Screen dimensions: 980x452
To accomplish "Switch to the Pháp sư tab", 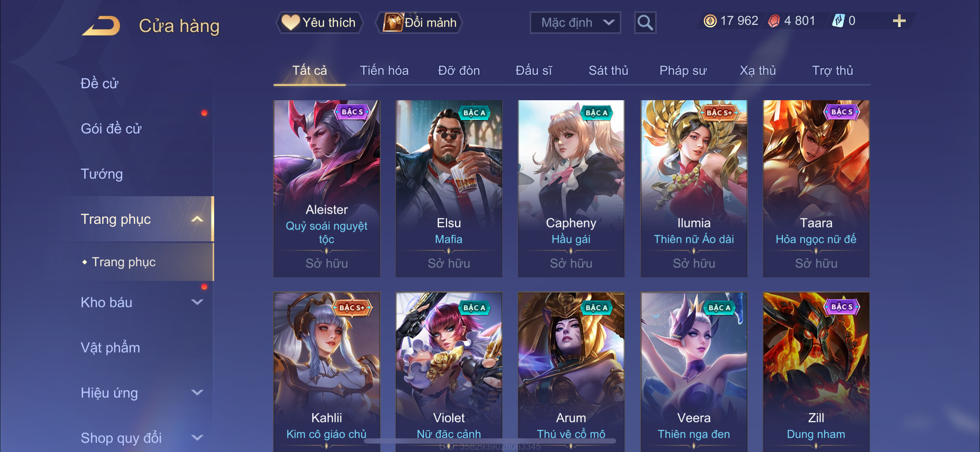I will tap(682, 70).
